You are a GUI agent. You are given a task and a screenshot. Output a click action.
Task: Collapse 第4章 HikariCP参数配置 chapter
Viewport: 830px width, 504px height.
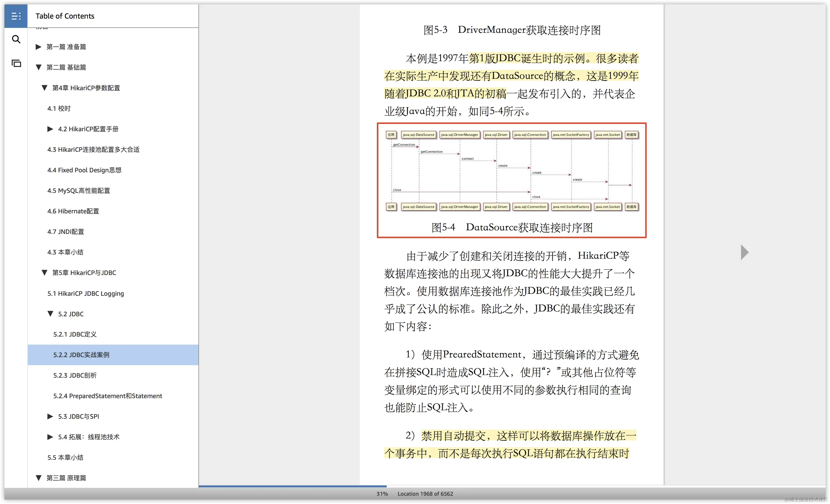(44, 88)
